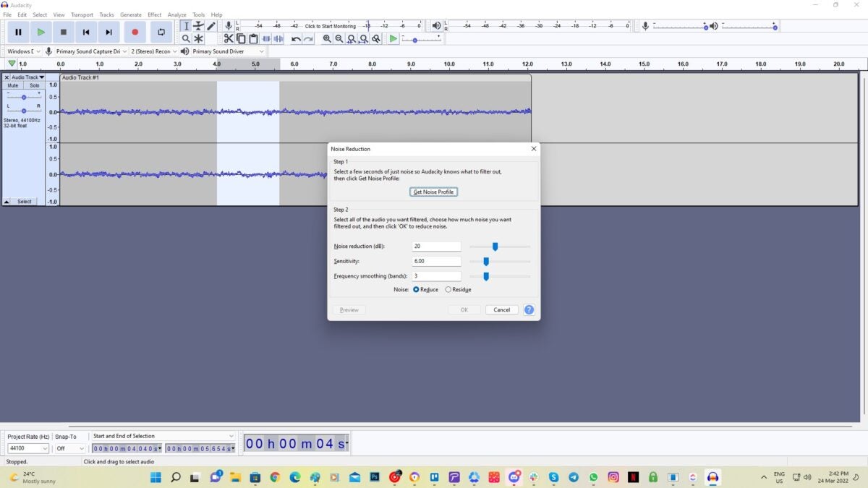Switch to the Multi-Tool mode
This screenshot has height=488, width=868.
[199, 38]
